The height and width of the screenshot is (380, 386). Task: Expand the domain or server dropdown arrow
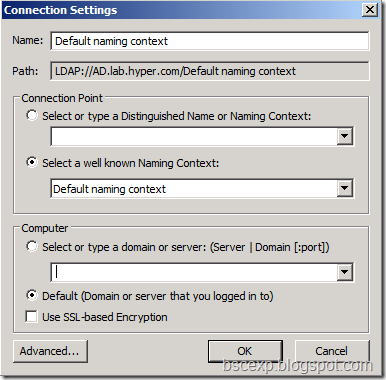click(x=344, y=272)
